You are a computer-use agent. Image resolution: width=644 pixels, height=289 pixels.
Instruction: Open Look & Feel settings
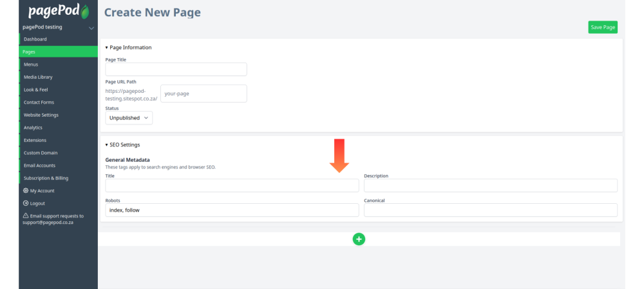tap(59, 90)
